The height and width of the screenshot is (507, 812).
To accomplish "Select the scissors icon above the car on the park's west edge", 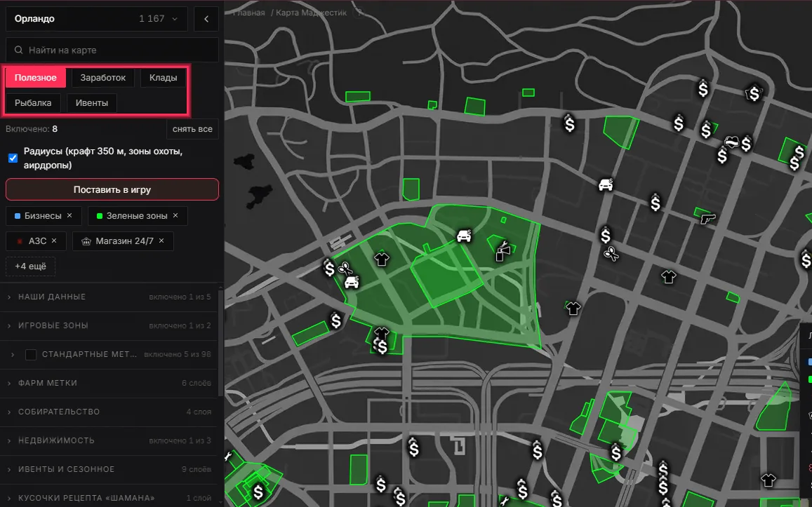I will click(345, 269).
